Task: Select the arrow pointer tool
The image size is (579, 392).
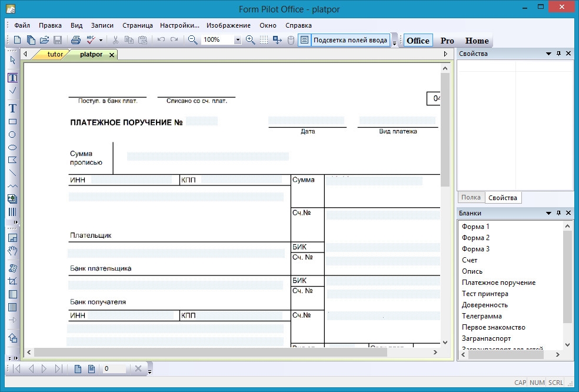Action: tap(12, 59)
